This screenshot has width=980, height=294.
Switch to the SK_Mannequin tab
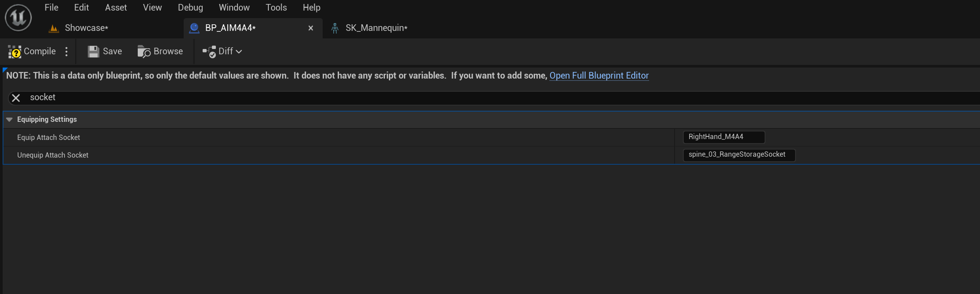pos(376,28)
